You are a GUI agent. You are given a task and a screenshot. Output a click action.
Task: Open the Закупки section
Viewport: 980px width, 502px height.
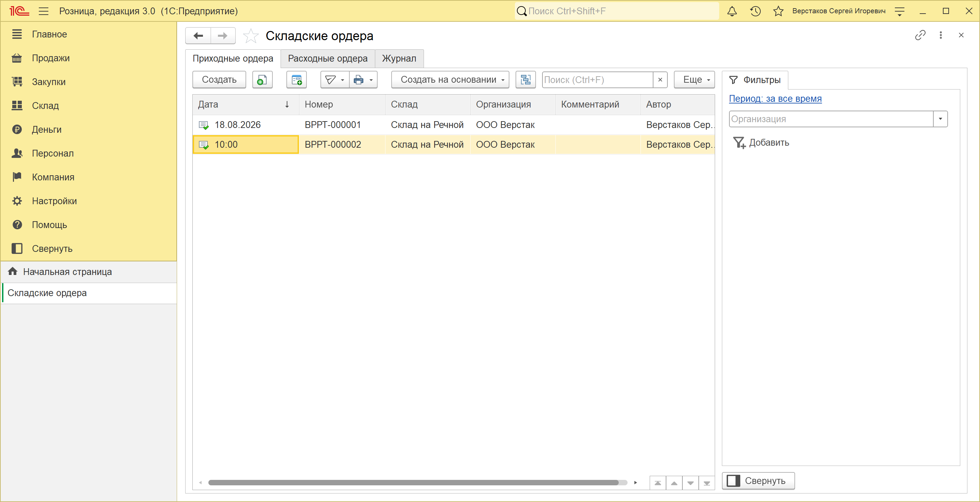coord(88,82)
